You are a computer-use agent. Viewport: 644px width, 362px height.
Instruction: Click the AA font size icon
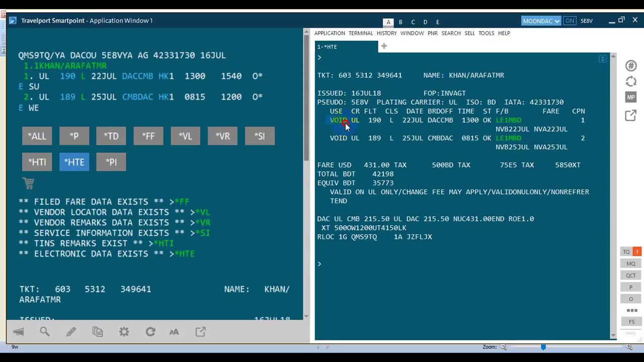click(x=174, y=332)
